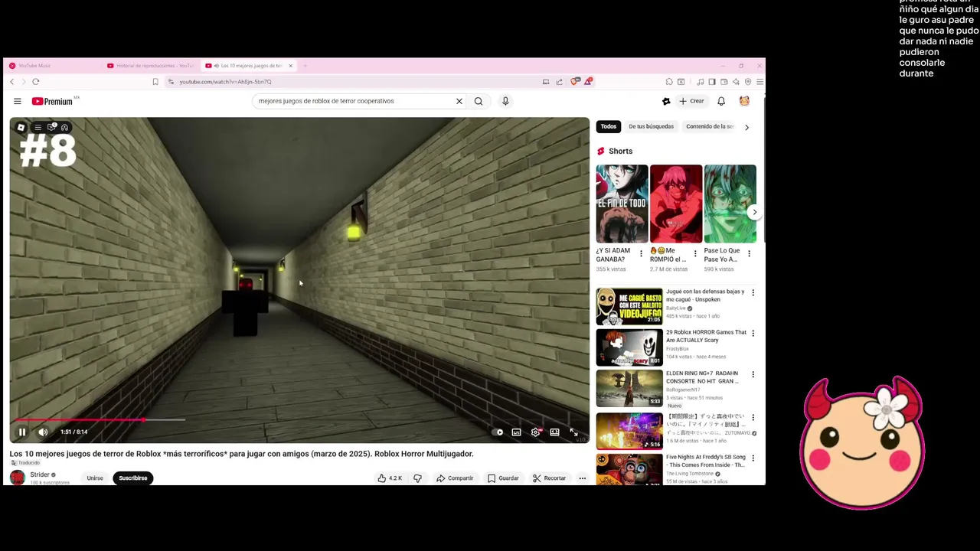Open the green-haired Pase Lo Que short thumbnail
Image resolution: width=980 pixels, height=551 pixels.
pos(730,204)
